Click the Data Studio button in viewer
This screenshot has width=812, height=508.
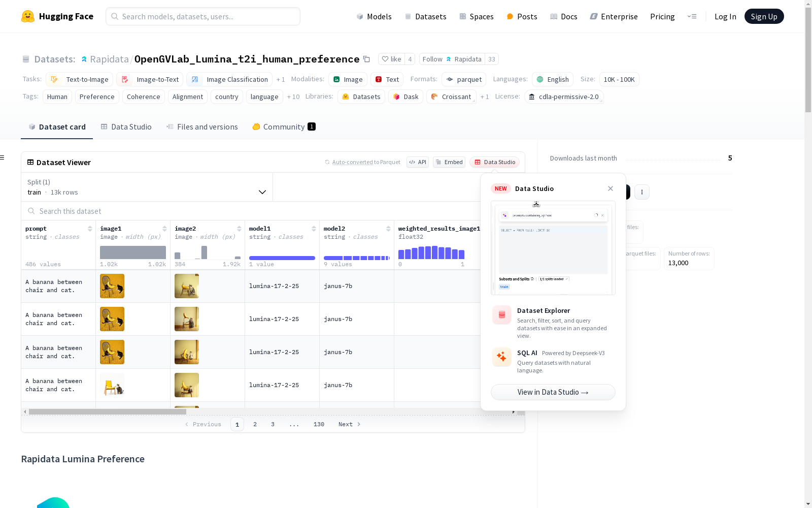click(494, 162)
